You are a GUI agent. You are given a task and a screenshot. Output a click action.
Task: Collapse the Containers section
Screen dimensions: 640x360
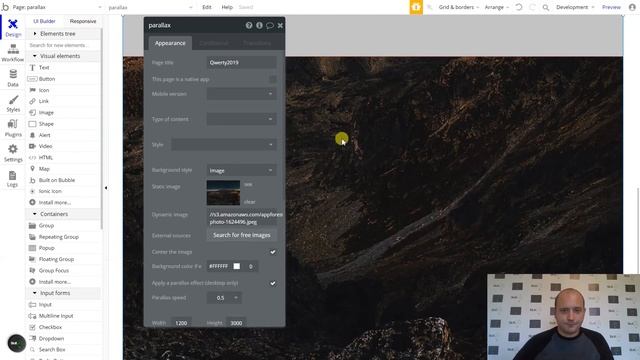tap(35, 214)
